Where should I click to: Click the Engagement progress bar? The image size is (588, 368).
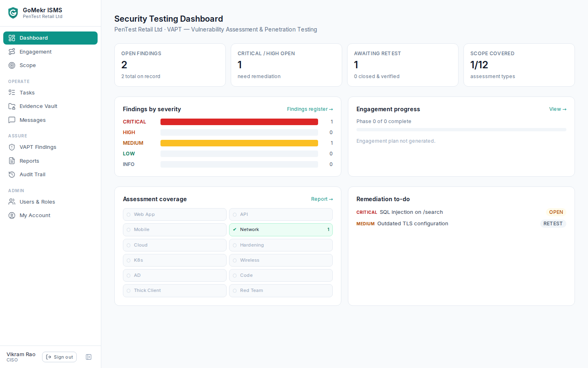click(461, 130)
